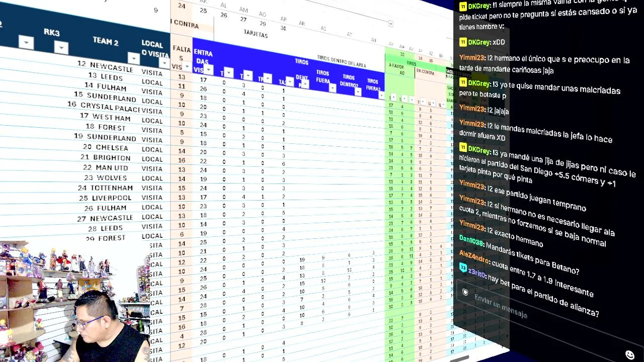Screen dimensions: 644x362
Task: Select the FULHAM cell in row 26
Action: [112, 208]
